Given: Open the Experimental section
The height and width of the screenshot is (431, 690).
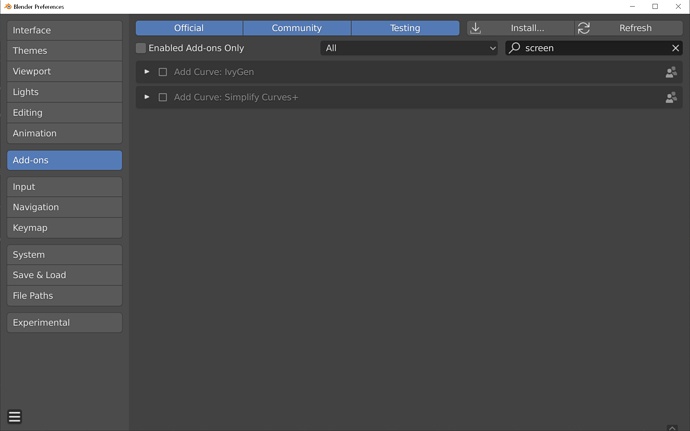Looking at the screenshot, I should (x=64, y=323).
